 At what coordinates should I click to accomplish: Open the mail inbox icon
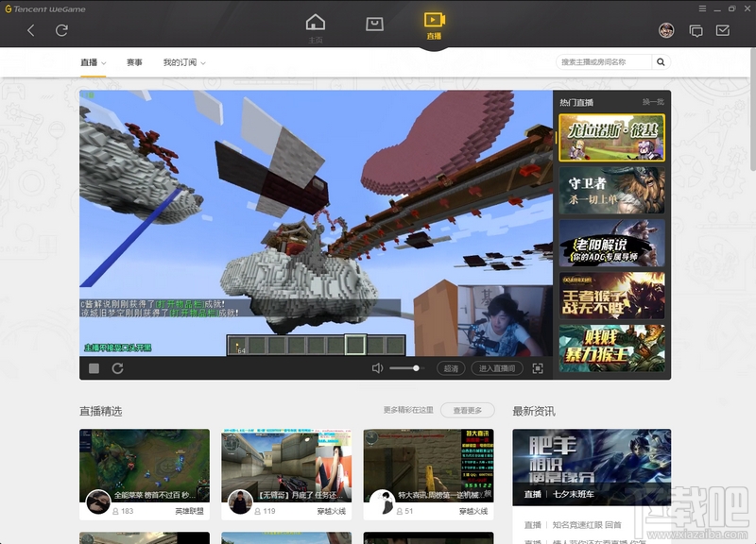(723, 31)
